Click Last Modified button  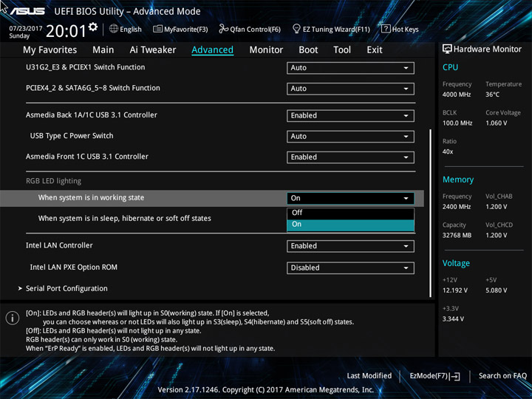coord(369,375)
